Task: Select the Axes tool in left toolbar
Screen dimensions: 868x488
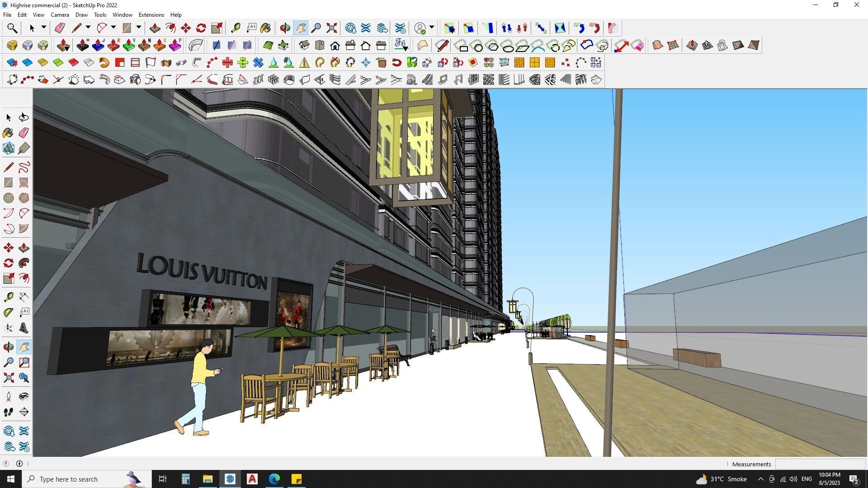Action: click(x=8, y=328)
